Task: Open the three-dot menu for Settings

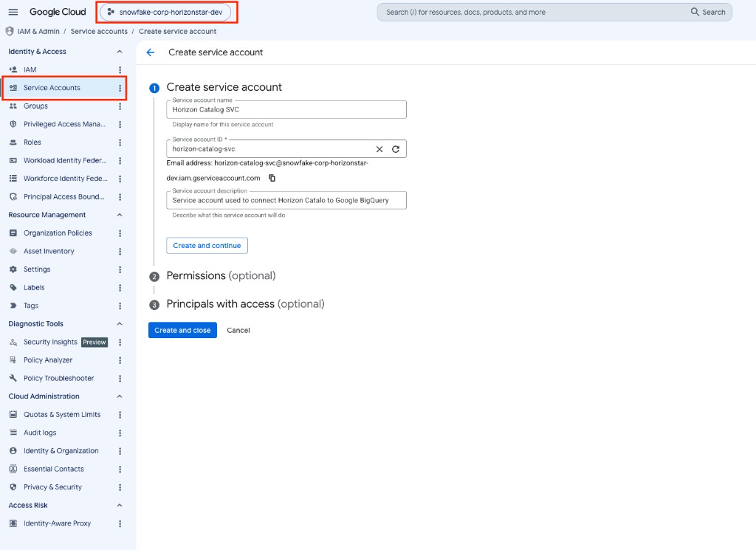Action: pos(120,269)
